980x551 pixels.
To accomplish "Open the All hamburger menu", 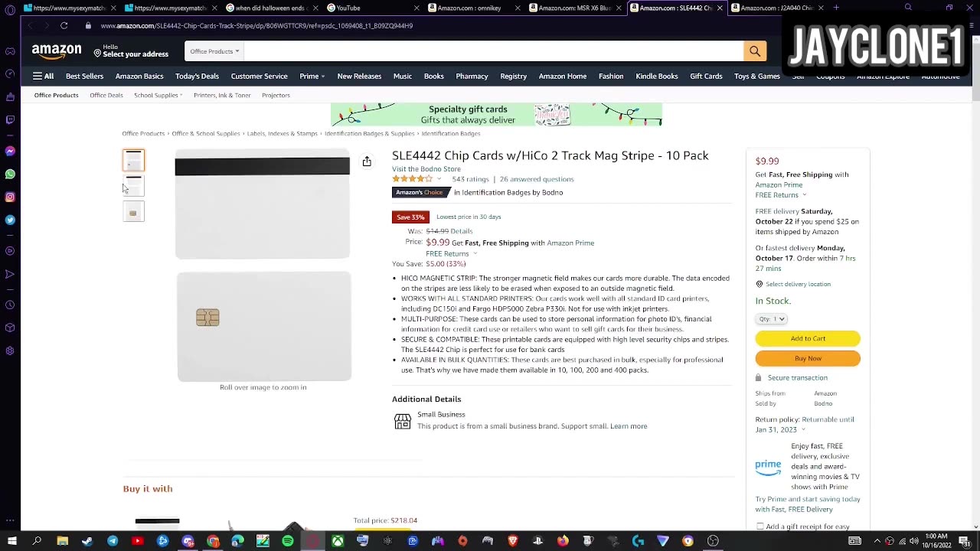I will pos(43,76).
